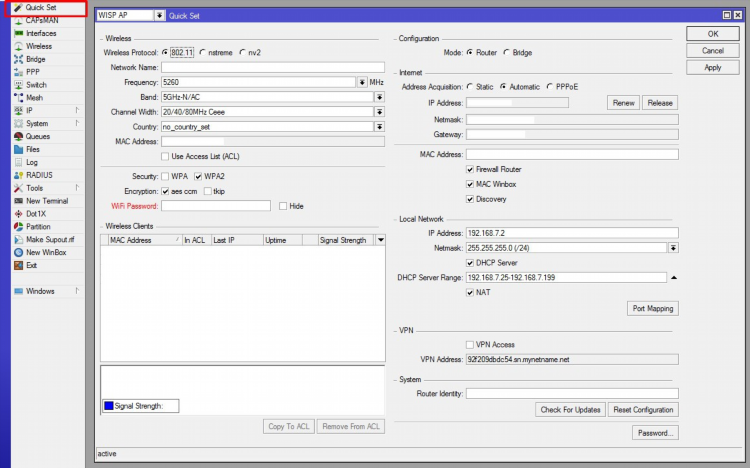The height and width of the screenshot is (468, 750).
Task: Toggle NAT checkbox
Action: pos(470,292)
